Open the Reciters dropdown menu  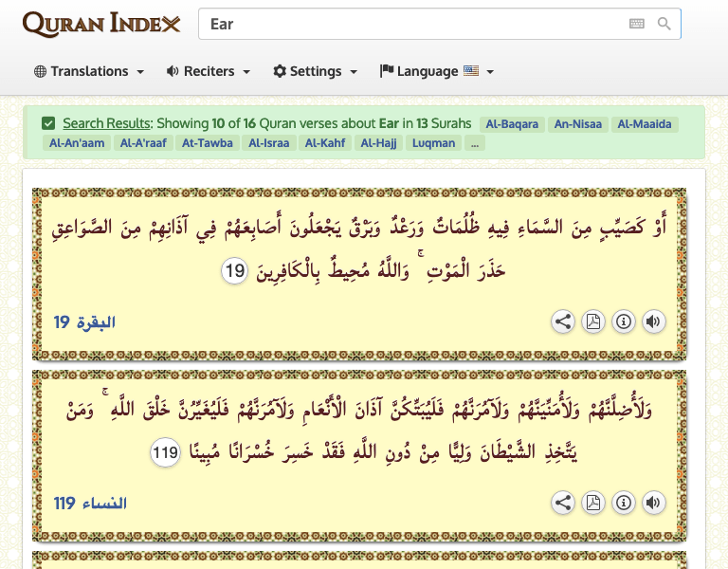tap(209, 71)
